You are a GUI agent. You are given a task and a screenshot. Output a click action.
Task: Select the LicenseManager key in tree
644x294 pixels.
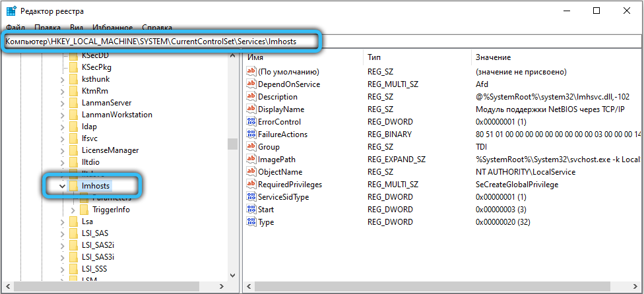110,150
